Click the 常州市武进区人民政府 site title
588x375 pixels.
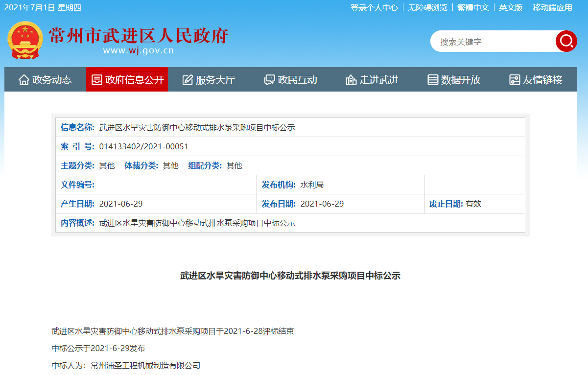[139, 36]
